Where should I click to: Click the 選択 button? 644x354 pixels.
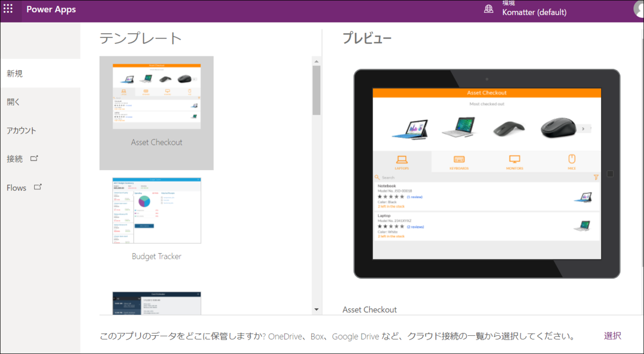coord(612,336)
